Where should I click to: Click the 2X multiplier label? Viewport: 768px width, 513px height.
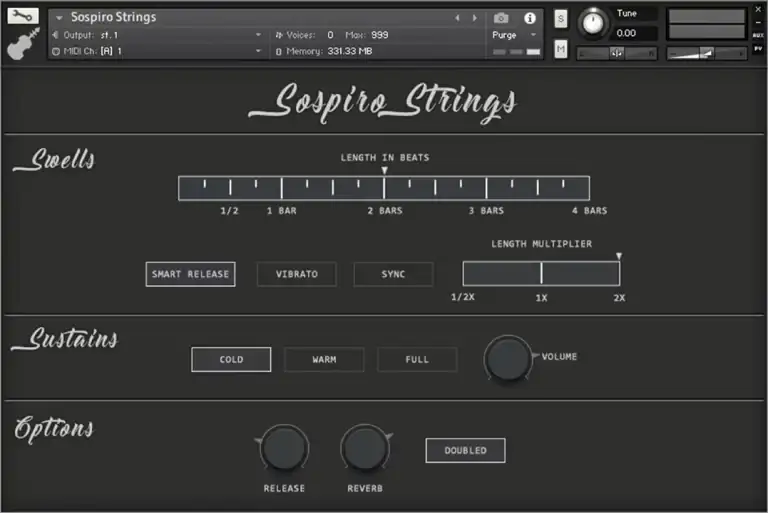[x=619, y=298]
